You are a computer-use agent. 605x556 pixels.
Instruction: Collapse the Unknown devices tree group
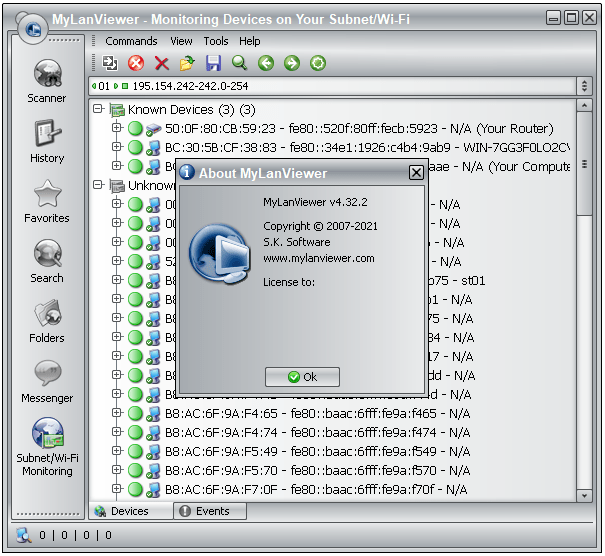(x=98, y=185)
